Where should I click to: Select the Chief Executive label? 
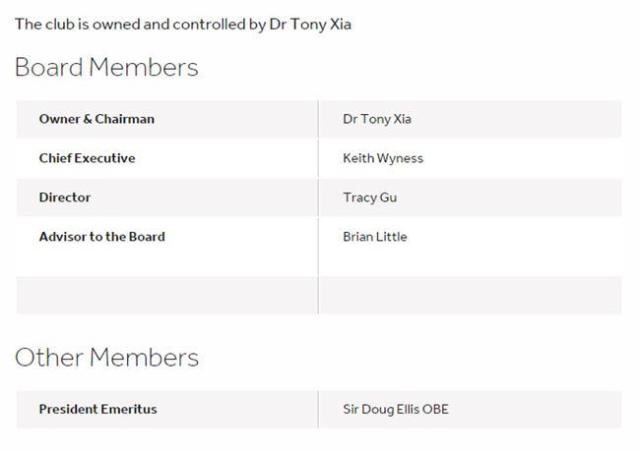click(87, 158)
